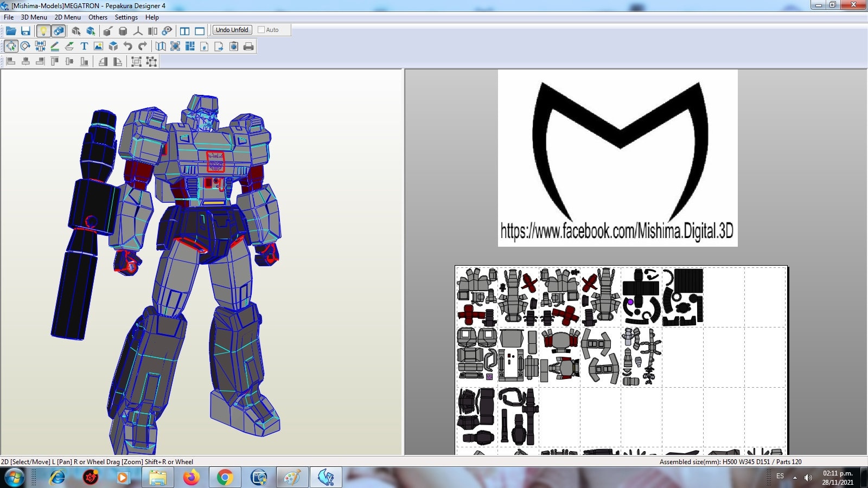
Task: Select the Select/Move tool
Action: click(11, 47)
